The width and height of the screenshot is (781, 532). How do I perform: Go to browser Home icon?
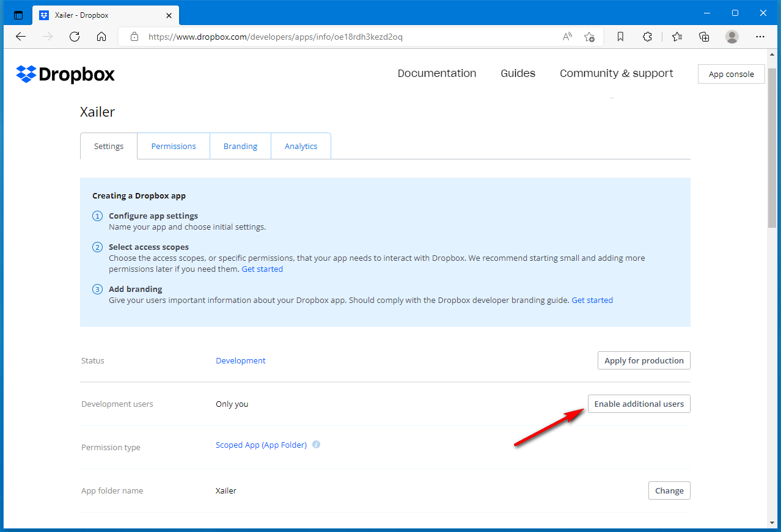click(x=101, y=37)
